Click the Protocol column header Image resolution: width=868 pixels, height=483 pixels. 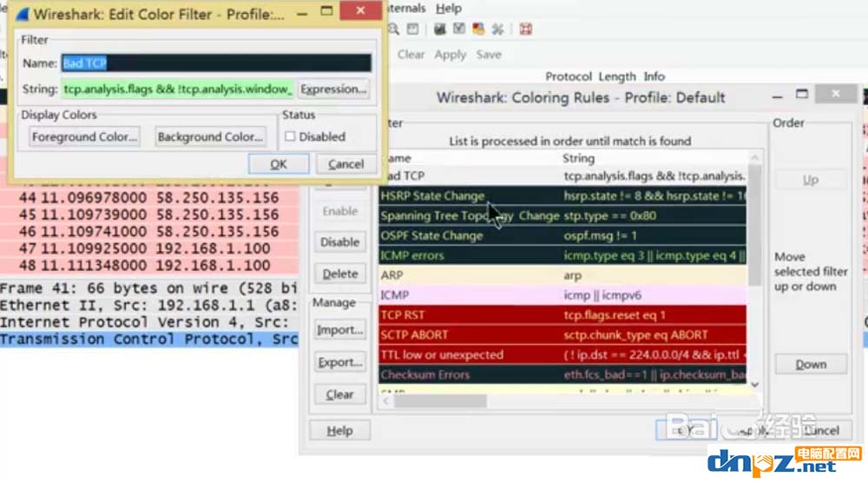(569, 76)
